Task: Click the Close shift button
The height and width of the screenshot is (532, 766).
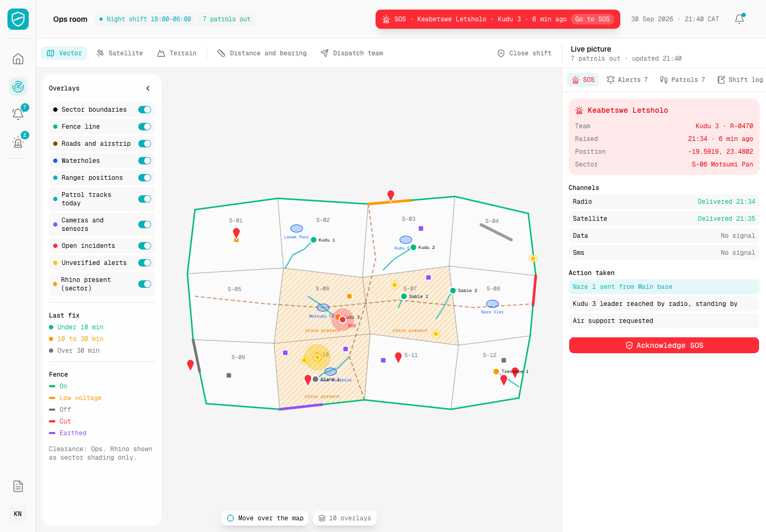Action: point(524,53)
